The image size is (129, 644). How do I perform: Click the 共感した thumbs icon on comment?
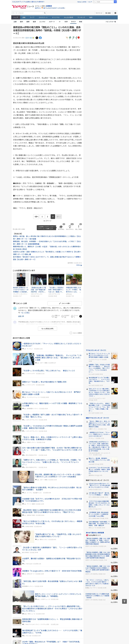pyautogui.click(x=53, y=316)
